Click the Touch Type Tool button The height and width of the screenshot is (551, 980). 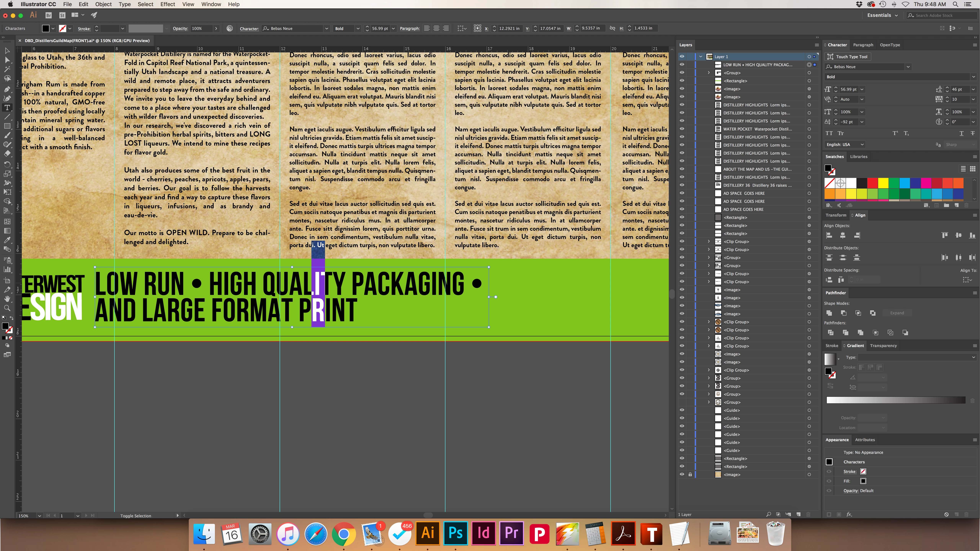click(x=847, y=57)
